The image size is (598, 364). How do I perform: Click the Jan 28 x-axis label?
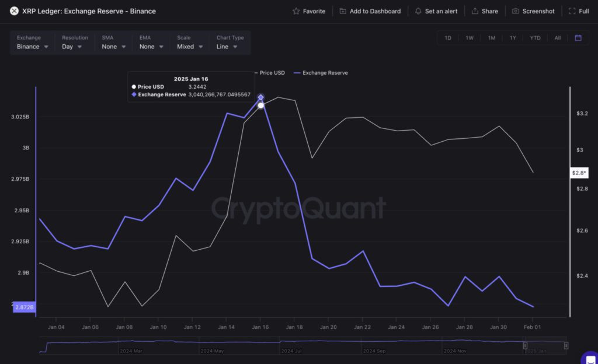tap(464, 327)
